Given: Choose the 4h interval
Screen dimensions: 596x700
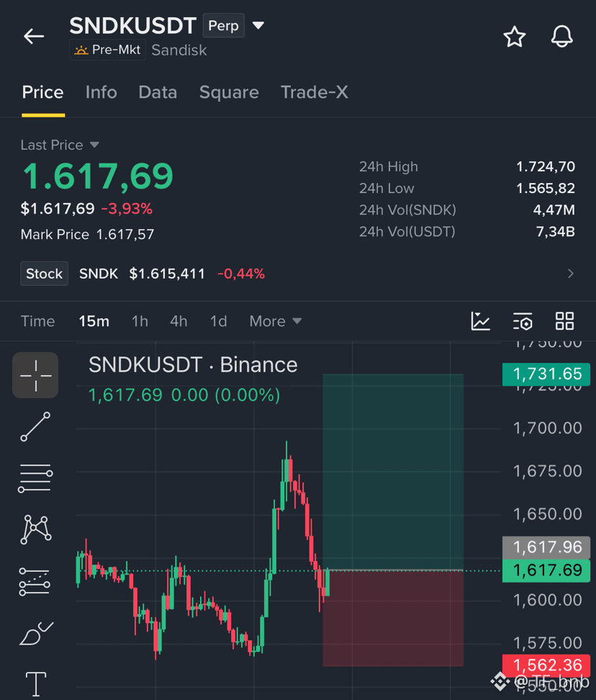Looking at the screenshot, I should tap(179, 321).
